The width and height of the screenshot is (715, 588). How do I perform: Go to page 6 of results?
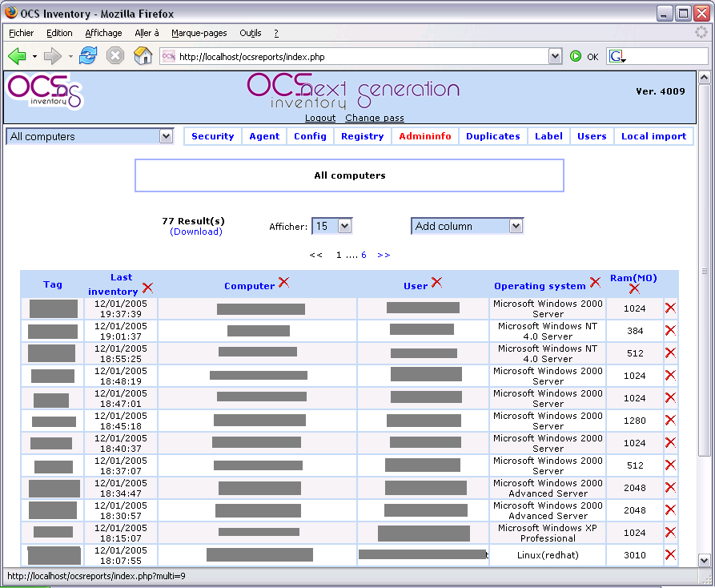[364, 255]
